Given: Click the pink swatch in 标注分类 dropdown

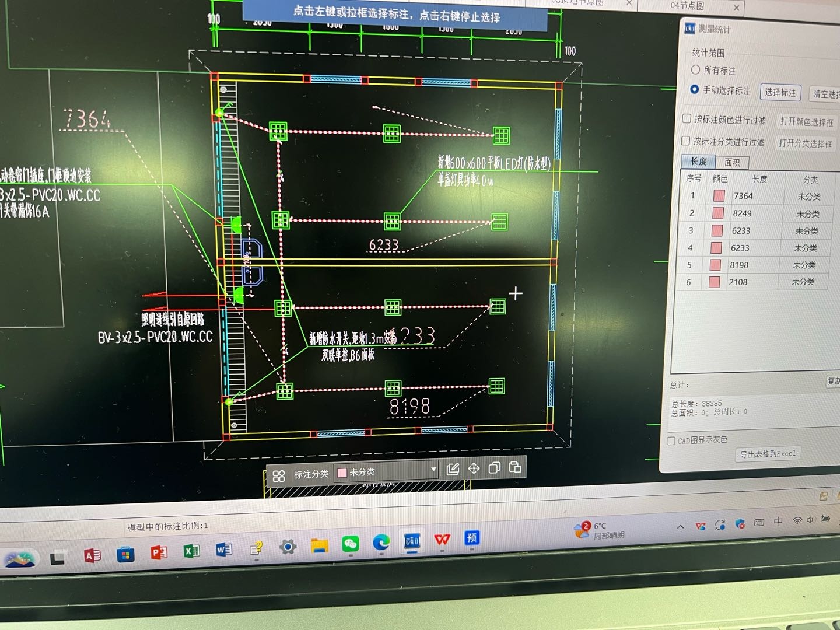Looking at the screenshot, I should pyautogui.click(x=342, y=473).
